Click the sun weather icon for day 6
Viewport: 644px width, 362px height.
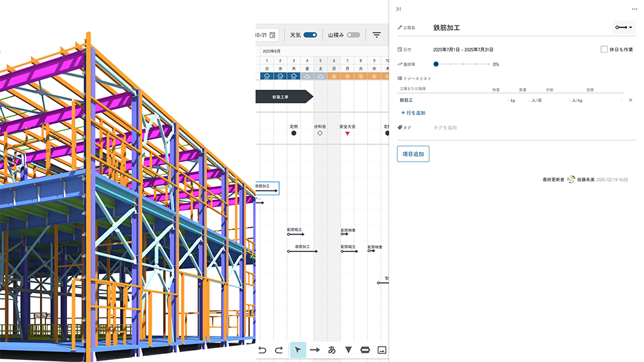334,76
